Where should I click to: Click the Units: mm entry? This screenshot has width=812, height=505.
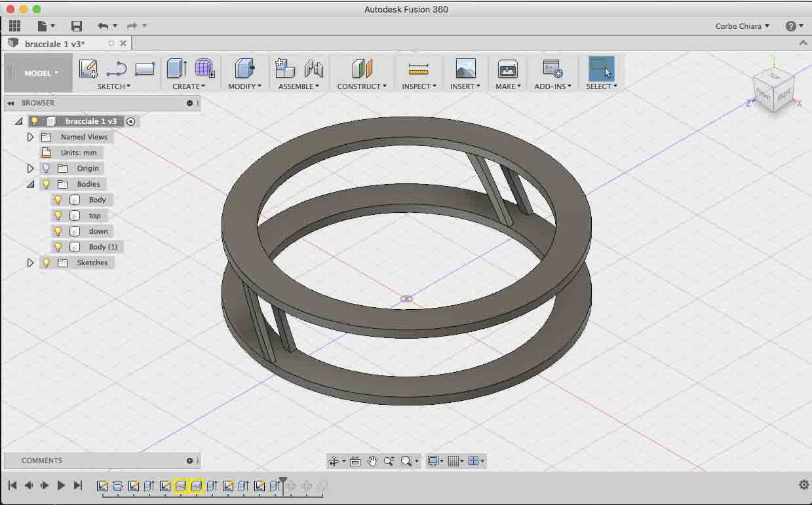[79, 153]
